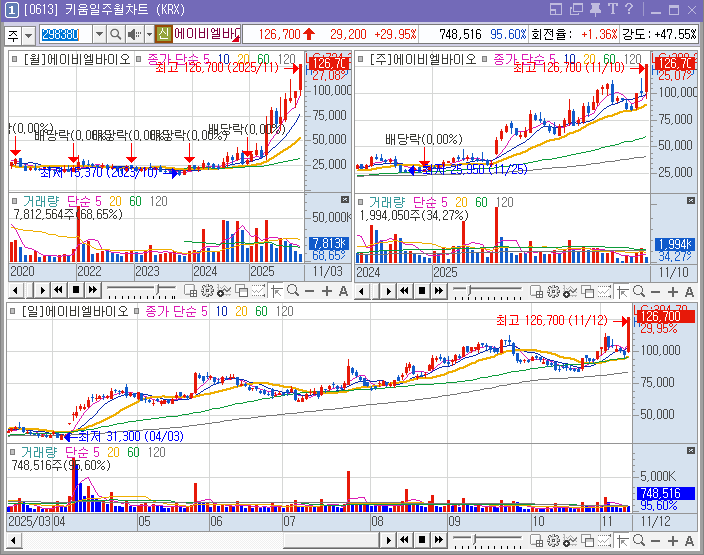704x555 pixels.
Task: Click the 강도 +47.55% value
Action: (x=675, y=34)
